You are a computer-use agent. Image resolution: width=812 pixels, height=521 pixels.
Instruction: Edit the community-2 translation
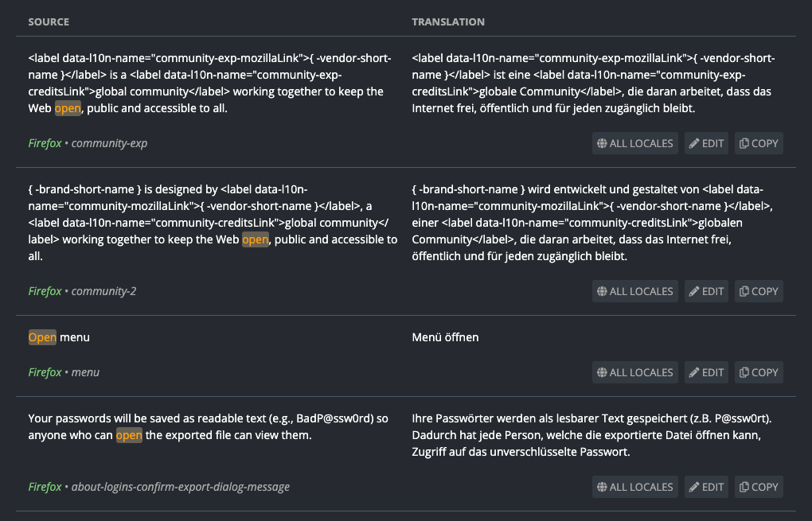pos(706,291)
